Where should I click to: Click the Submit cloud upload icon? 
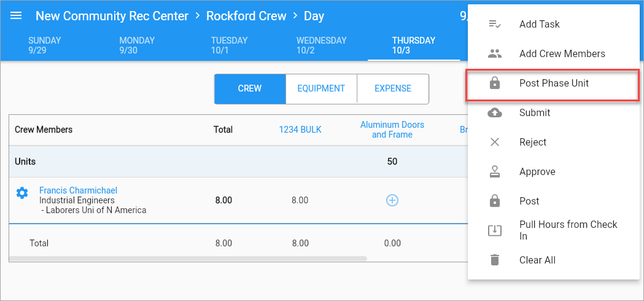point(495,112)
